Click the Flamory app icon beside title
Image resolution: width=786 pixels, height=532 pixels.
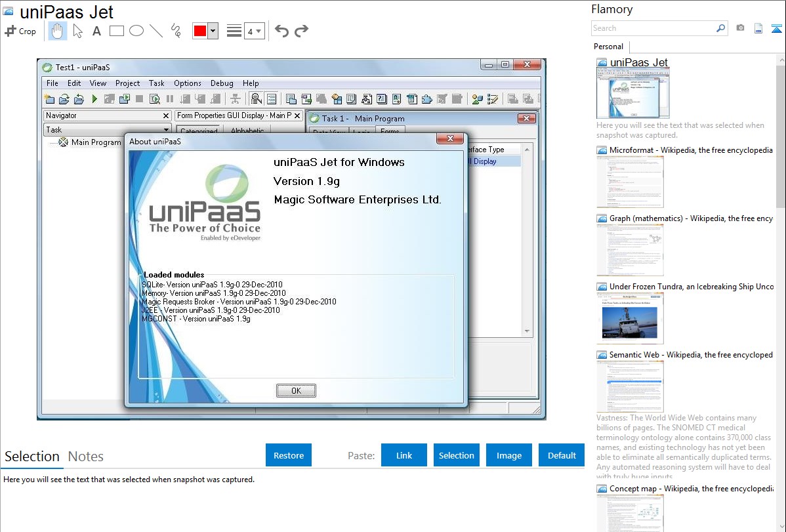pyautogui.click(x=8, y=11)
